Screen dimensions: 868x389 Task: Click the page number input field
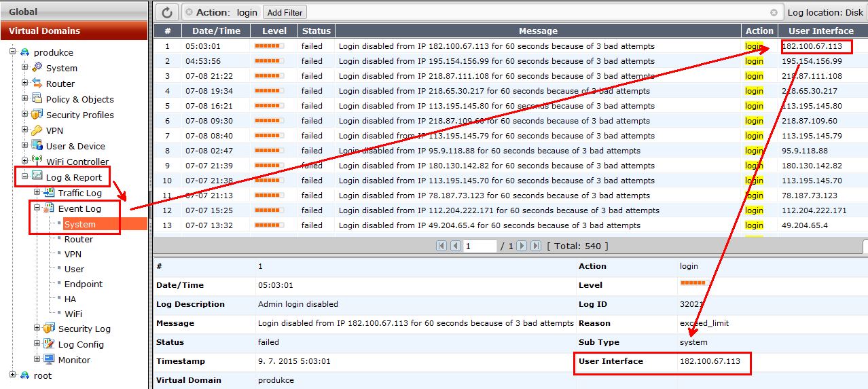[480, 246]
